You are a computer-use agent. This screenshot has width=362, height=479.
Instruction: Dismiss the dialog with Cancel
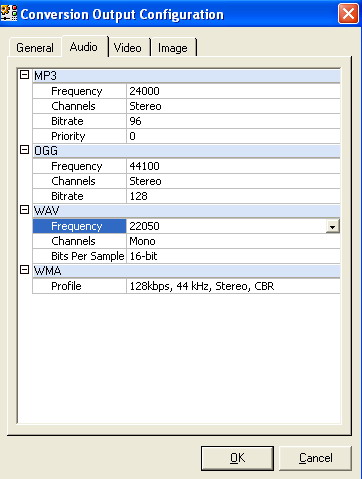315,458
